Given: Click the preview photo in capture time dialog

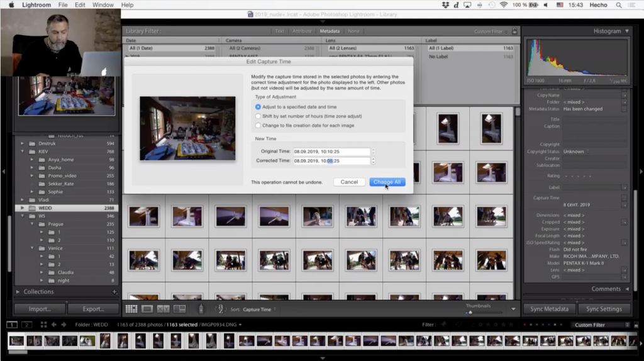Looking at the screenshot, I should (x=187, y=128).
